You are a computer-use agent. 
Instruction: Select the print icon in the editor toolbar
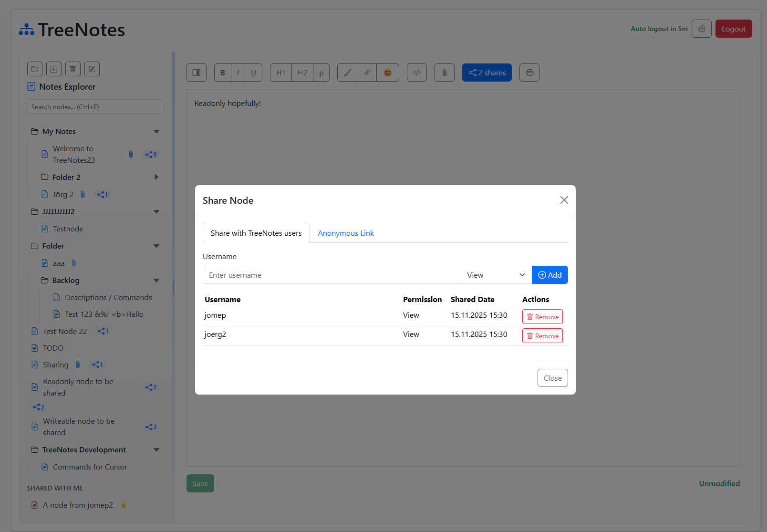tap(529, 72)
